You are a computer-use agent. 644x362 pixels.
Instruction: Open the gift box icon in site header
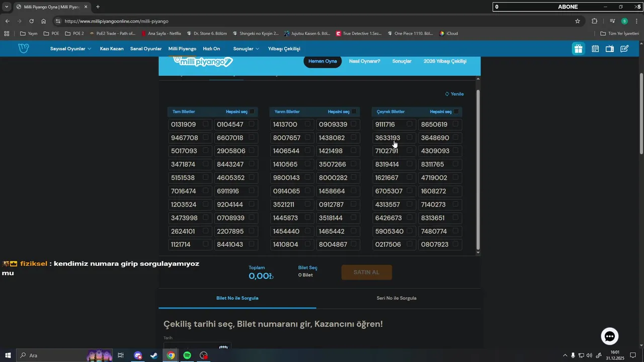pos(578,49)
